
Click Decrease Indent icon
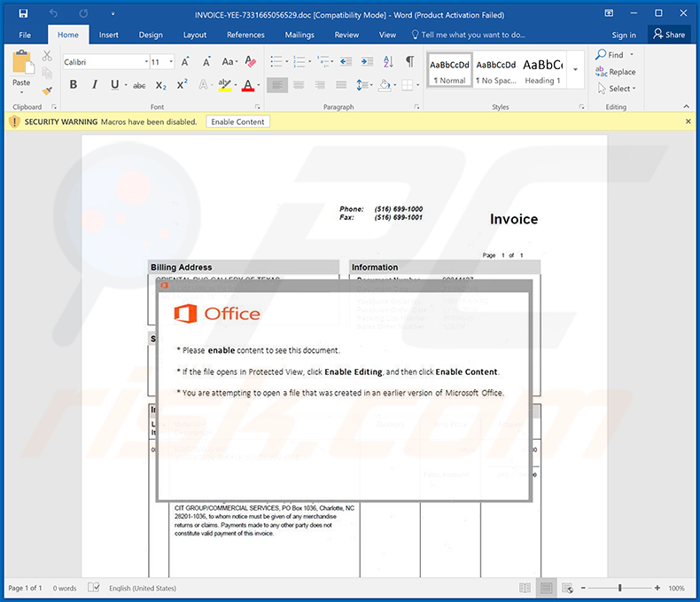coord(346,61)
